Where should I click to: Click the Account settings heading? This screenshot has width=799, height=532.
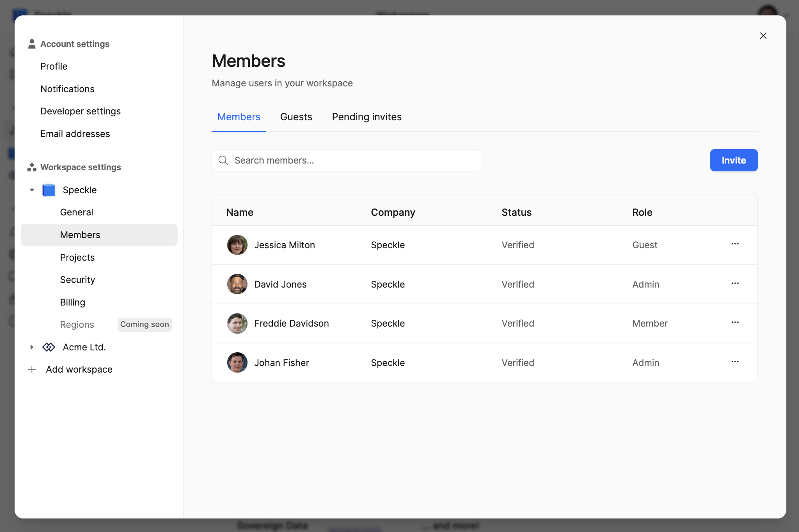click(x=75, y=44)
